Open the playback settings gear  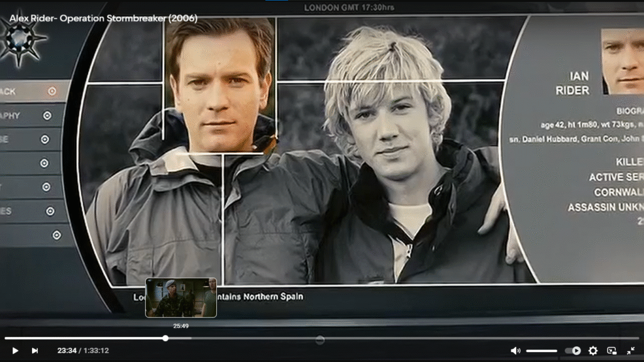point(592,351)
